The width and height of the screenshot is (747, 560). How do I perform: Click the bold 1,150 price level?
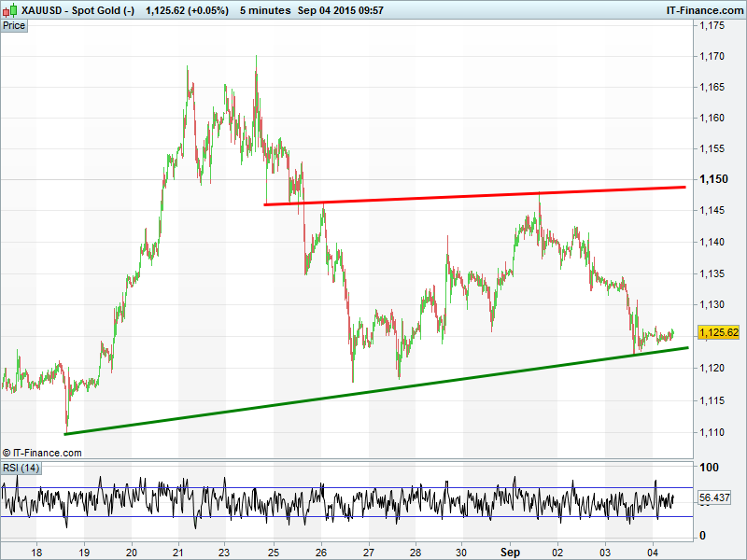click(x=712, y=179)
